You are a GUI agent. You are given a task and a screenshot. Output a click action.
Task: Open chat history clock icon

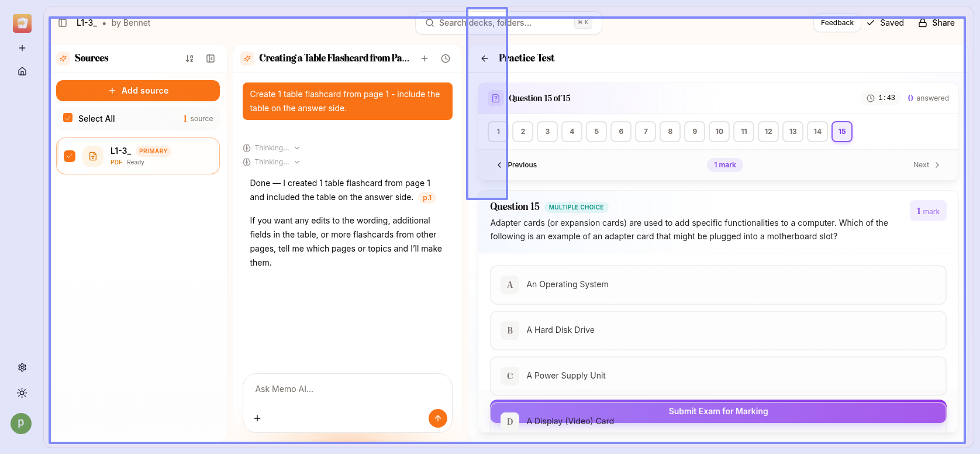click(x=446, y=59)
